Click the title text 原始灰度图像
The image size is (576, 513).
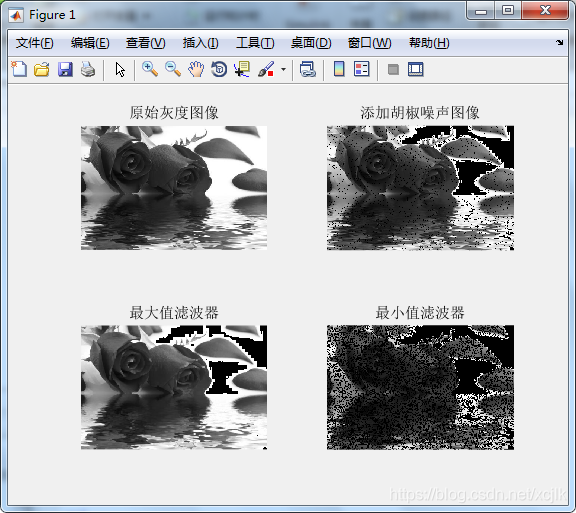click(x=174, y=112)
